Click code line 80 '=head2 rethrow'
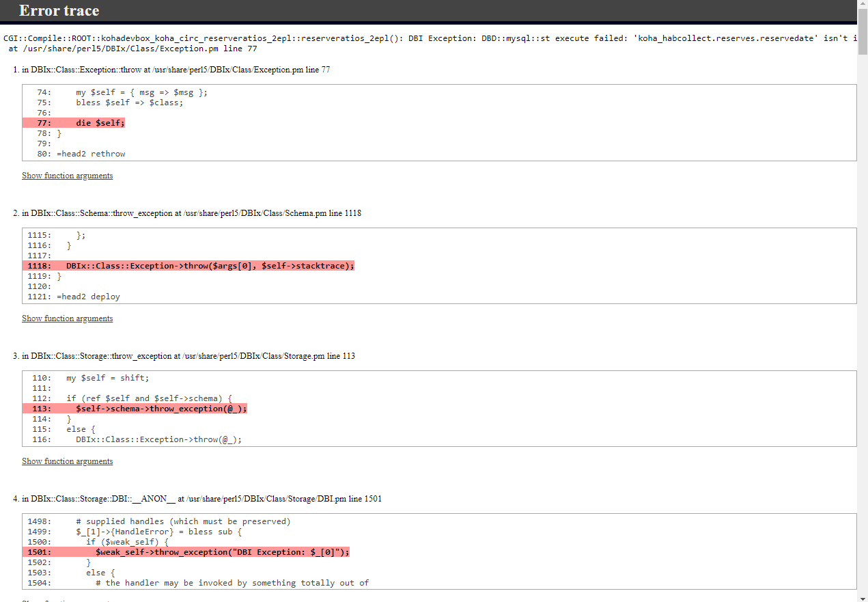 [x=91, y=154]
